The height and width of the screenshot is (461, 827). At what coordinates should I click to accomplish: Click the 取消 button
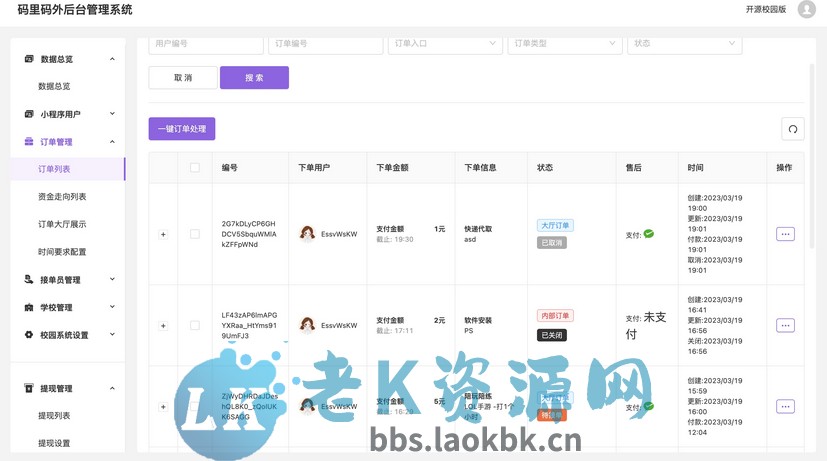pyautogui.click(x=183, y=78)
